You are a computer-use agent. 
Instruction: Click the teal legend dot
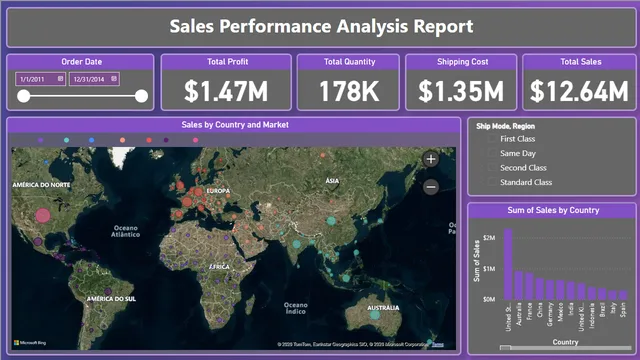(x=66, y=140)
